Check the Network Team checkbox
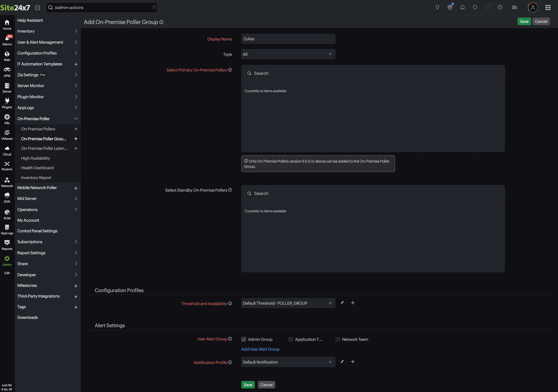558x392 pixels. pyautogui.click(x=338, y=339)
